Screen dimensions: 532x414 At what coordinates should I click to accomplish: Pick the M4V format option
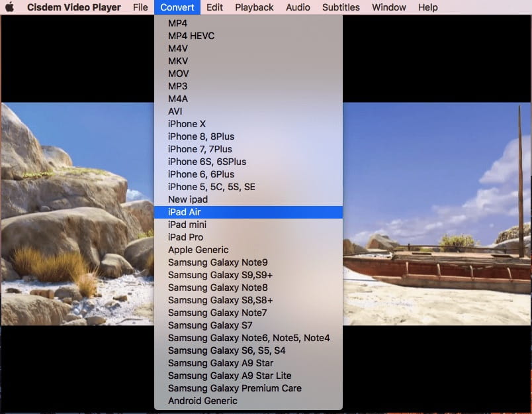tap(248, 48)
